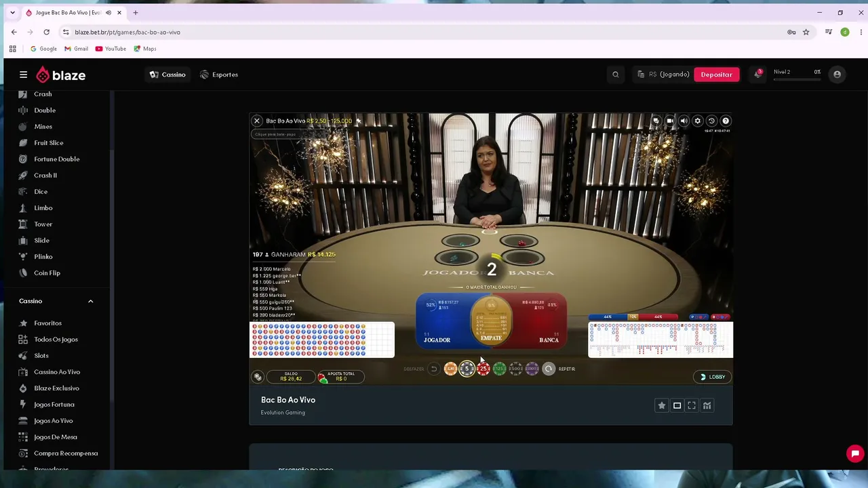Image resolution: width=868 pixels, height=488 pixels.
Task: Switch to the Esportes tab
Action: click(219, 75)
